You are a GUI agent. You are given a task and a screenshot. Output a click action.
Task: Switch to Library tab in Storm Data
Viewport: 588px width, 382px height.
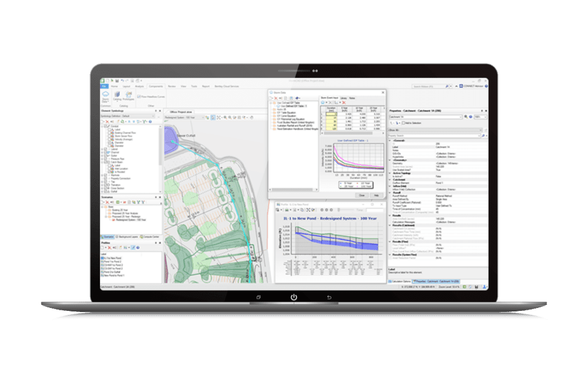coord(343,98)
